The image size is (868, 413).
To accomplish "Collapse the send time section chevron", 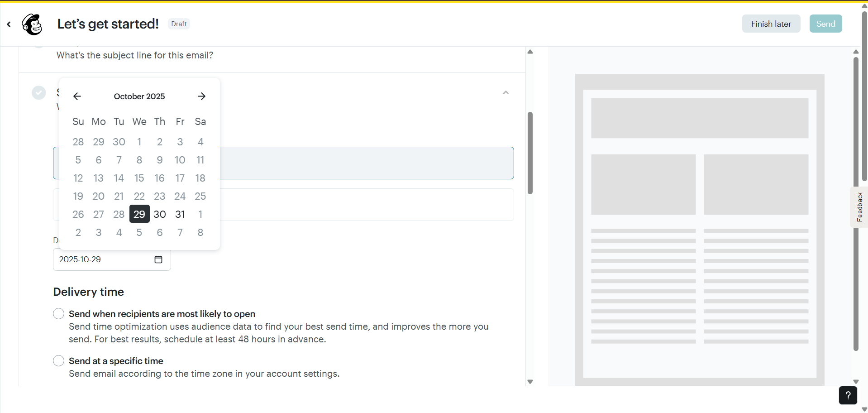I will pyautogui.click(x=506, y=93).
